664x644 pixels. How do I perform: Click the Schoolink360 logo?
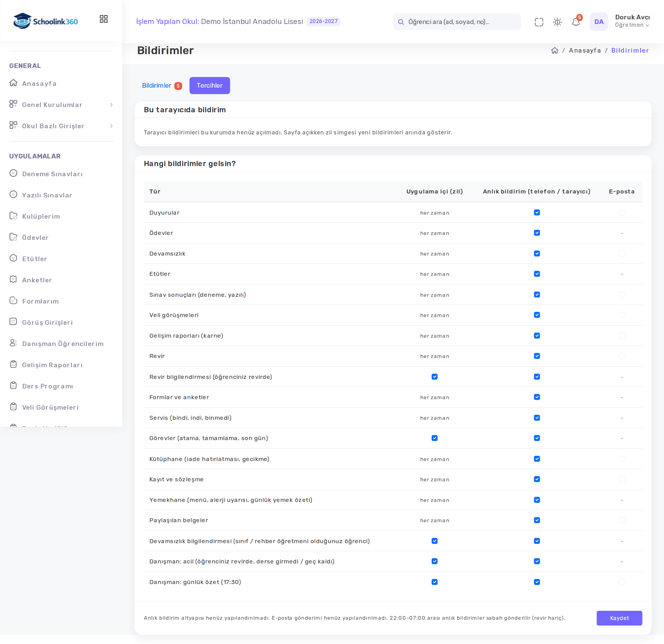tap(46, 21)
